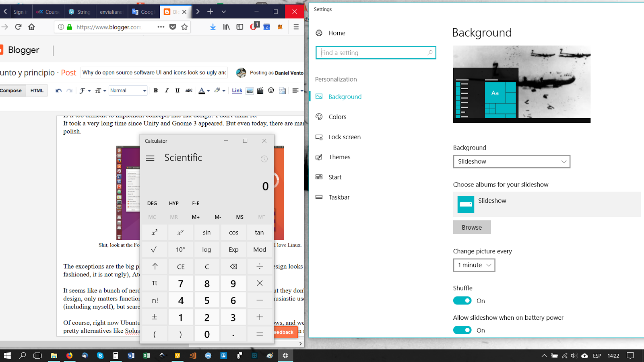This screenshot has height=362, width=644.
Task: Switch to the HTML tab in Blogger
Action: [x=37, y=90]
